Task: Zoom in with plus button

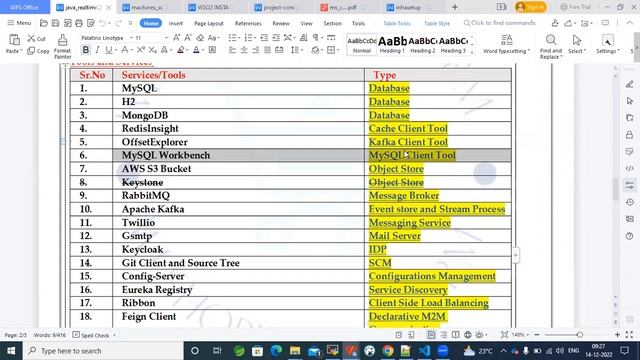Action: coord(617,335)
